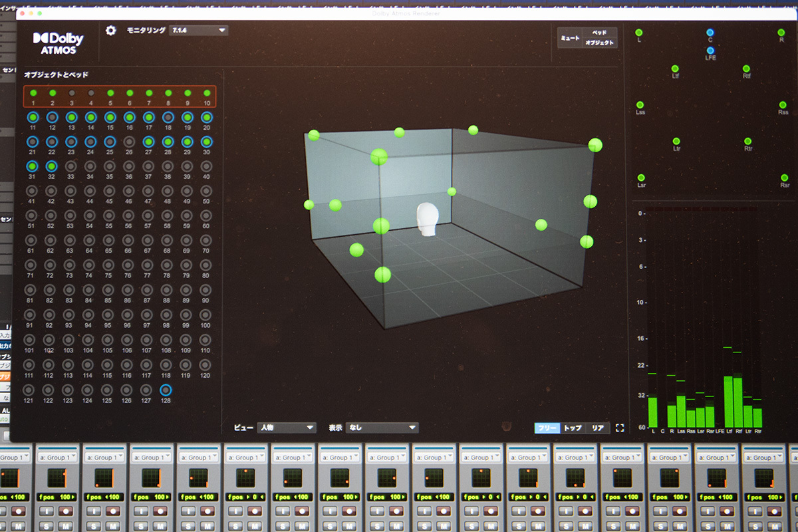Screen dimensions: 798x532
Task: Open the renderer settings gear
Action: 111,31
